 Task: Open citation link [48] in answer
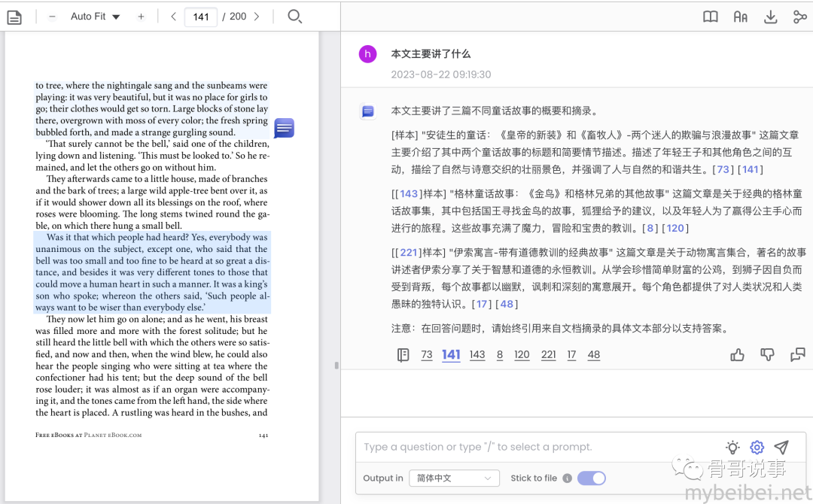pos(507,304)
